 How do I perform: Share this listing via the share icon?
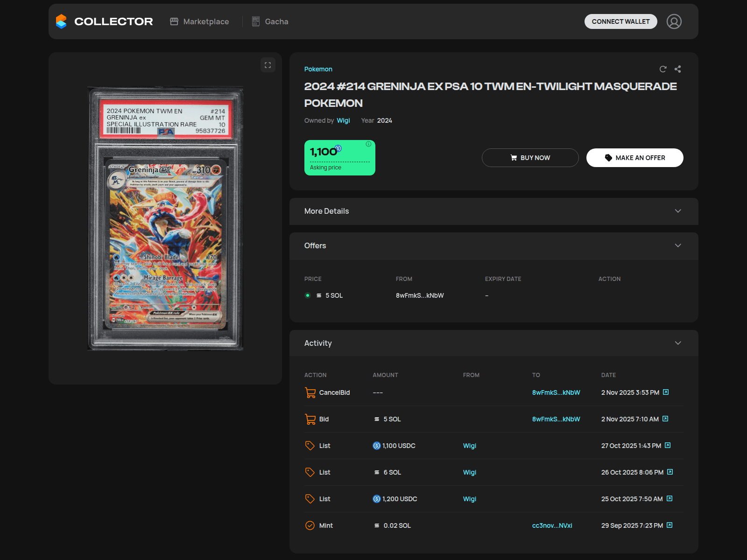pos(677,69)
